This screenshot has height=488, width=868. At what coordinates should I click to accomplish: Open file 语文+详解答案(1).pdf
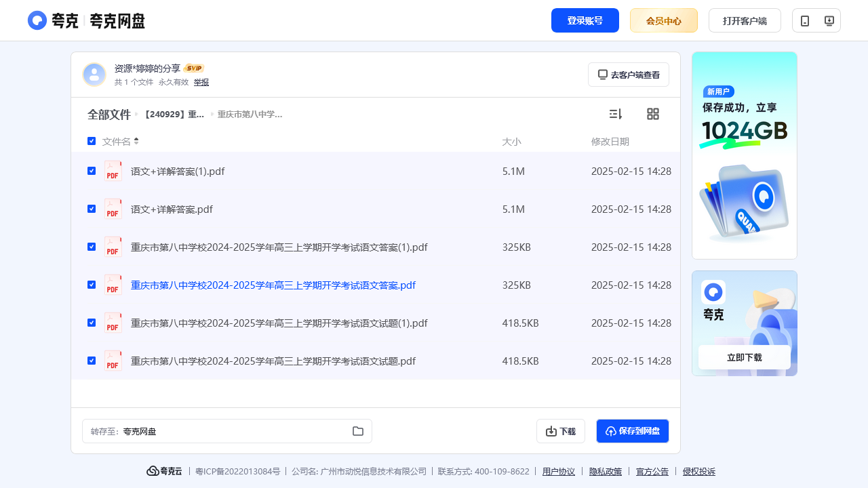(178, 171)
